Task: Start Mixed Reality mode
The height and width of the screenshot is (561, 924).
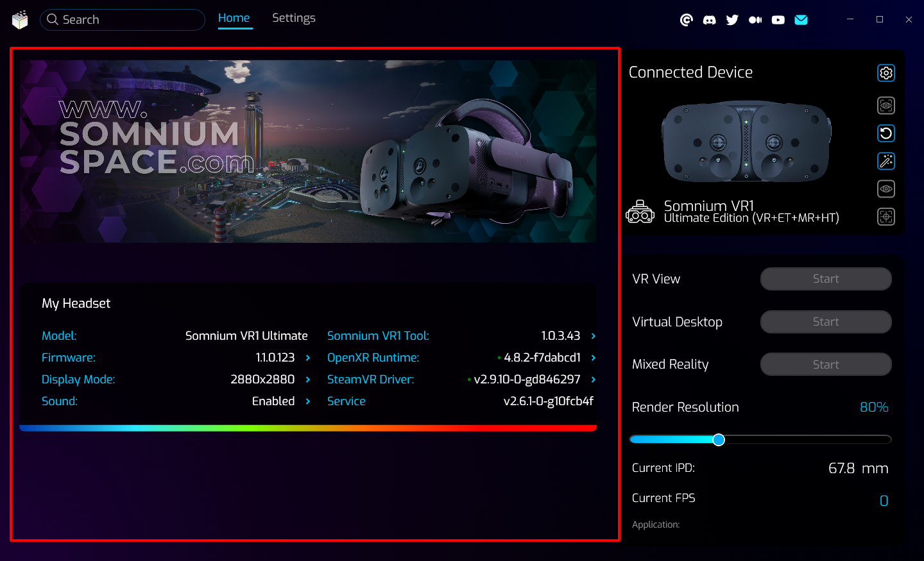Action: pos(825,364)
